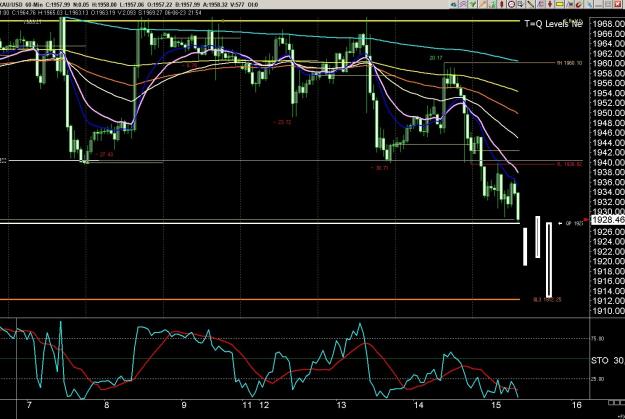Click date 9 on the time axis
Image resolution: width=625 pixels, height=419 pixels.
tap(184, 405)
